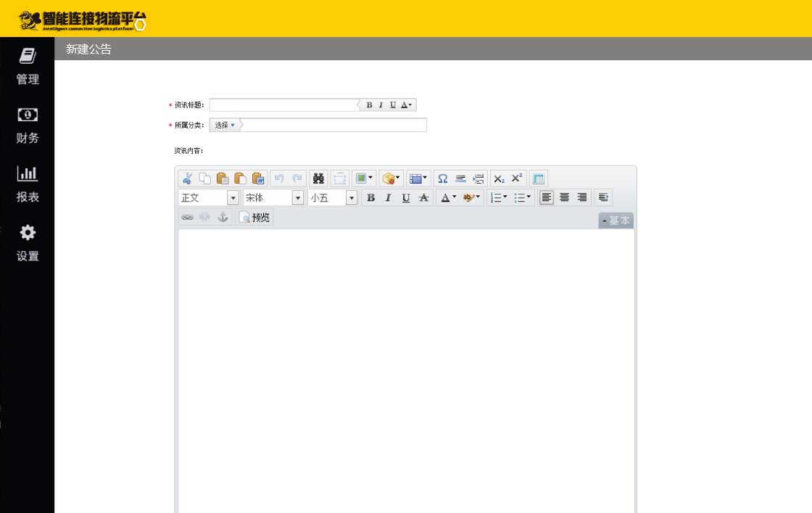Insert a special character with Omega icon
The image size is (812, 513).
442,178
